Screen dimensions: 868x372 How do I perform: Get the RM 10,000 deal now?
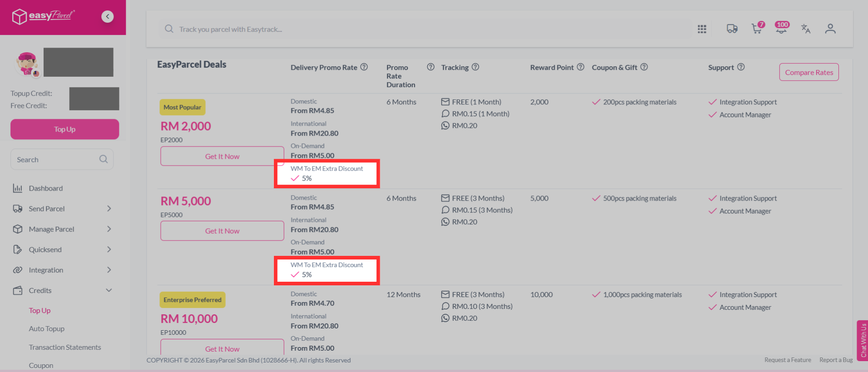point(222,348)
